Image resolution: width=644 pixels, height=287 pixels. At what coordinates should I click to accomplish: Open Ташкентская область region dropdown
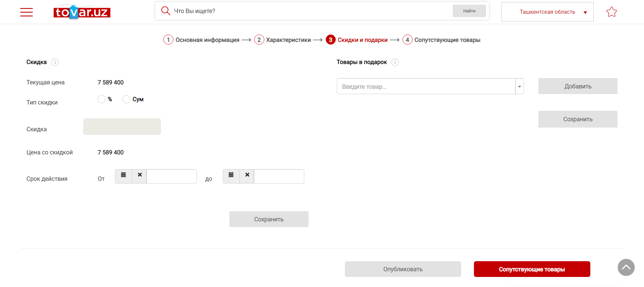point(547,12)
